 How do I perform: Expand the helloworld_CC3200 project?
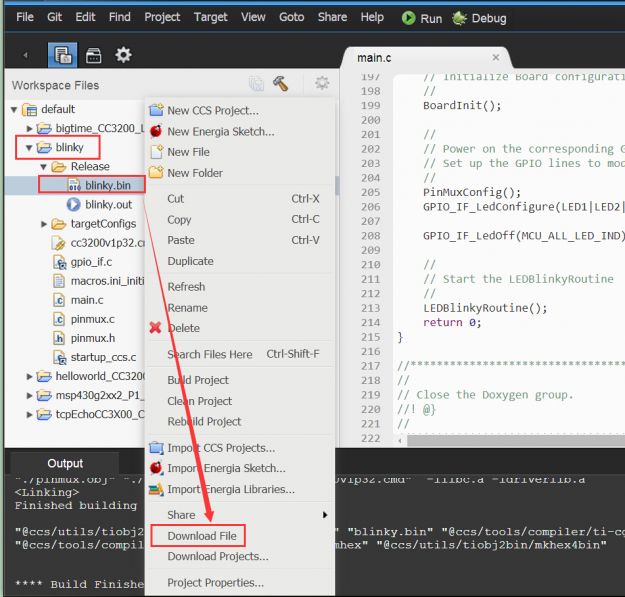point(29,376)
